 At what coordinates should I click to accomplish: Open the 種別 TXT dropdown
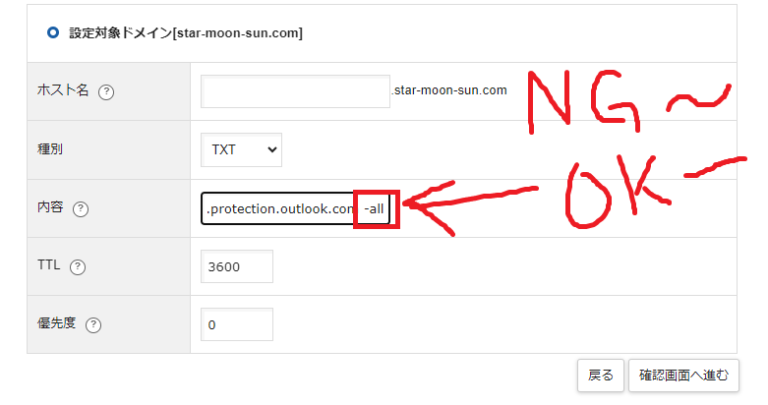pos(241,150)
